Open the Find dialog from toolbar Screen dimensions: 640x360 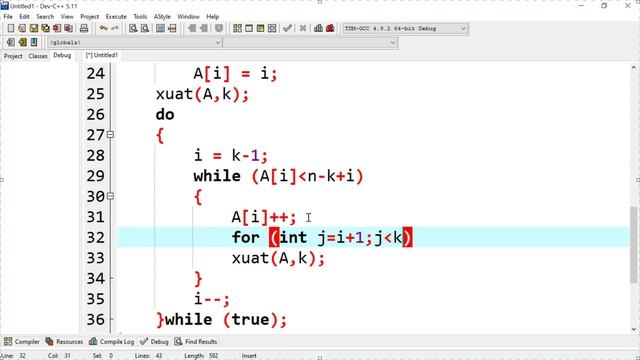pyautogui.click(x=133, y=28)
